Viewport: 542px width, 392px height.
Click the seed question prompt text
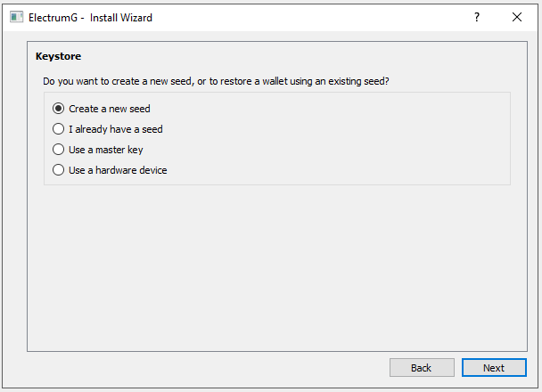[x=216, y=81]
